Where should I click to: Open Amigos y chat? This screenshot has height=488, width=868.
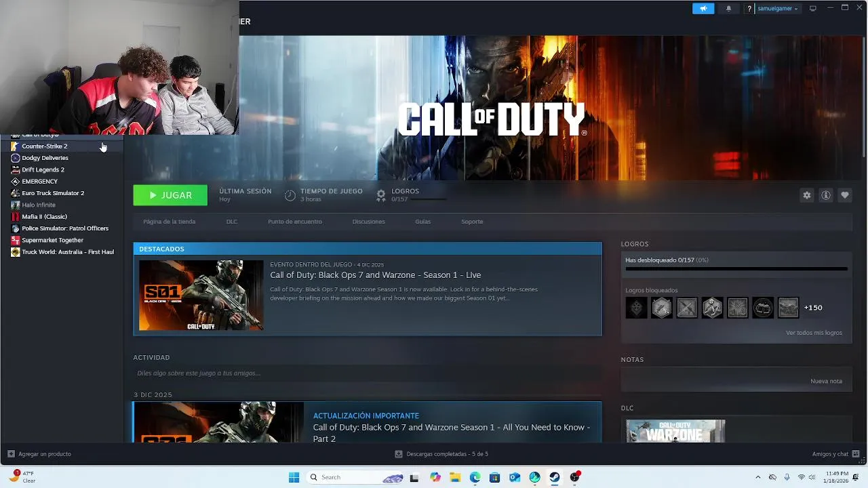click(x=835, y=454)
